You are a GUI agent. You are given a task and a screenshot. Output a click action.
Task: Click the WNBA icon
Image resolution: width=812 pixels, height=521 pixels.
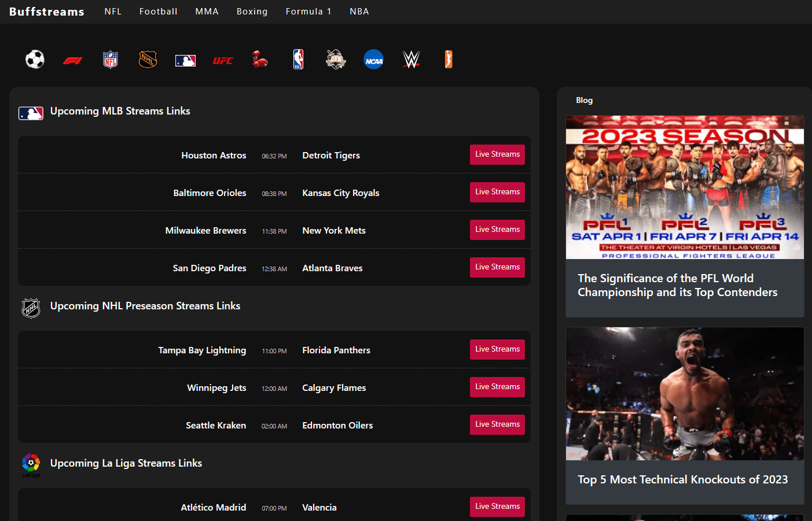[449, 59]
